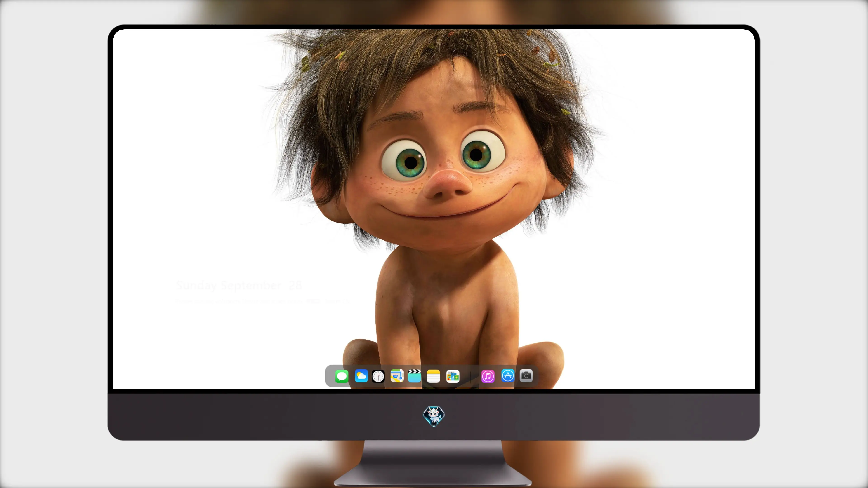
Task: Open the App Store from the dock
Action: point(508,375)
